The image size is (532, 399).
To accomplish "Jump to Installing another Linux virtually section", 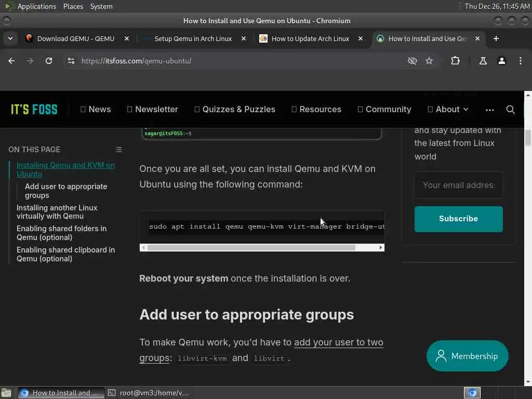I will [57, 212].
